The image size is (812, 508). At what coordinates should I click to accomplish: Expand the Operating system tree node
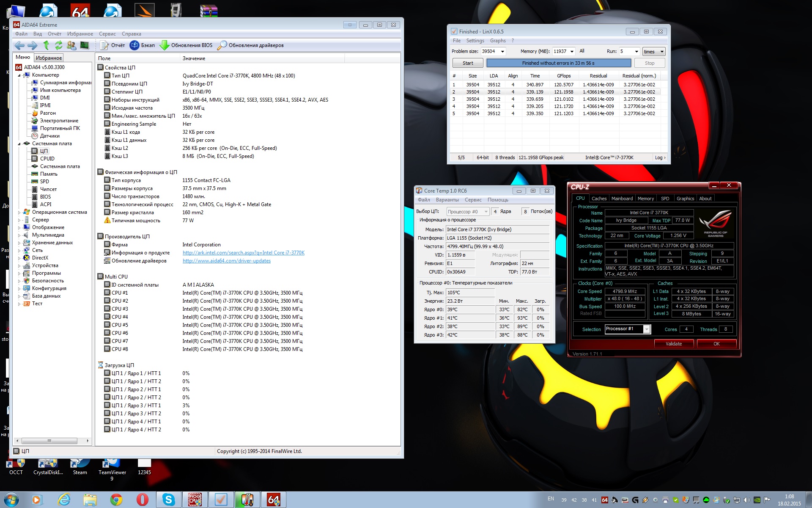(x=19, y=213)
